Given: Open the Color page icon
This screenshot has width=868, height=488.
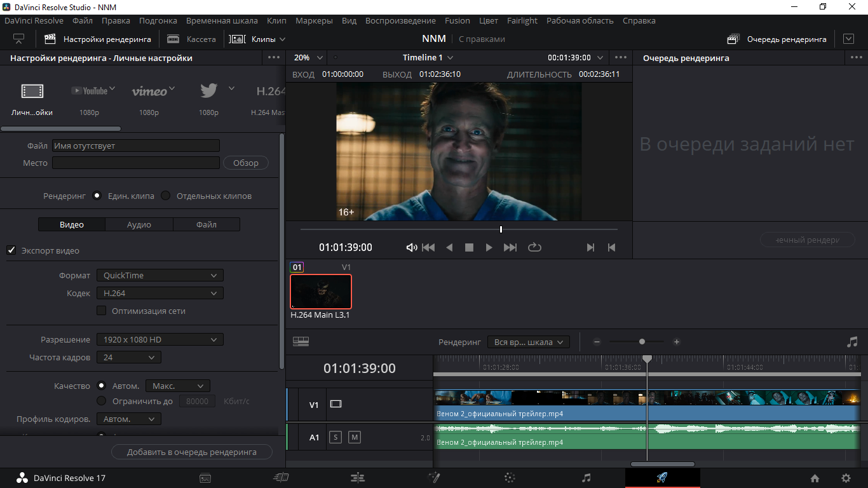Looking at the screenshot, I should pos(510,478).
